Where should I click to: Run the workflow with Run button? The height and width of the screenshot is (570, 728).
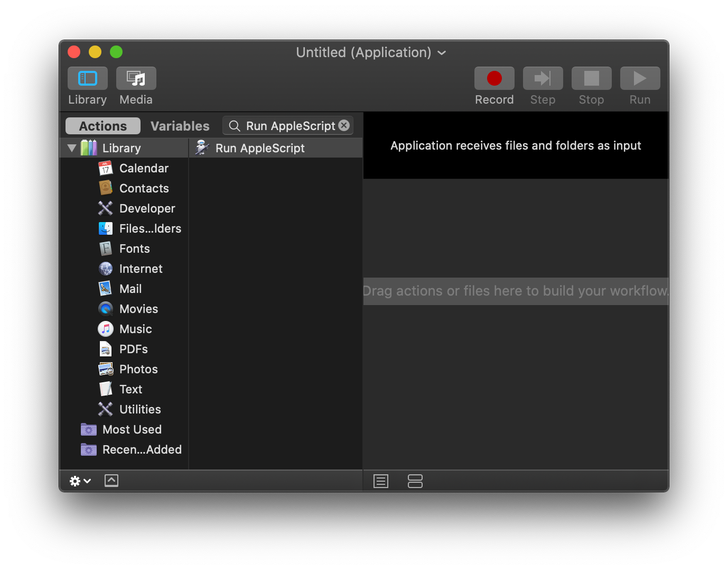(640, 78)
